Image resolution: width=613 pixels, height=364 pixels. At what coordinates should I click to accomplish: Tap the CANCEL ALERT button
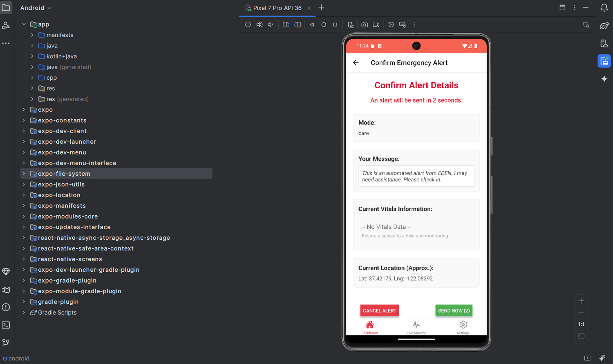(x=380, y=310)
